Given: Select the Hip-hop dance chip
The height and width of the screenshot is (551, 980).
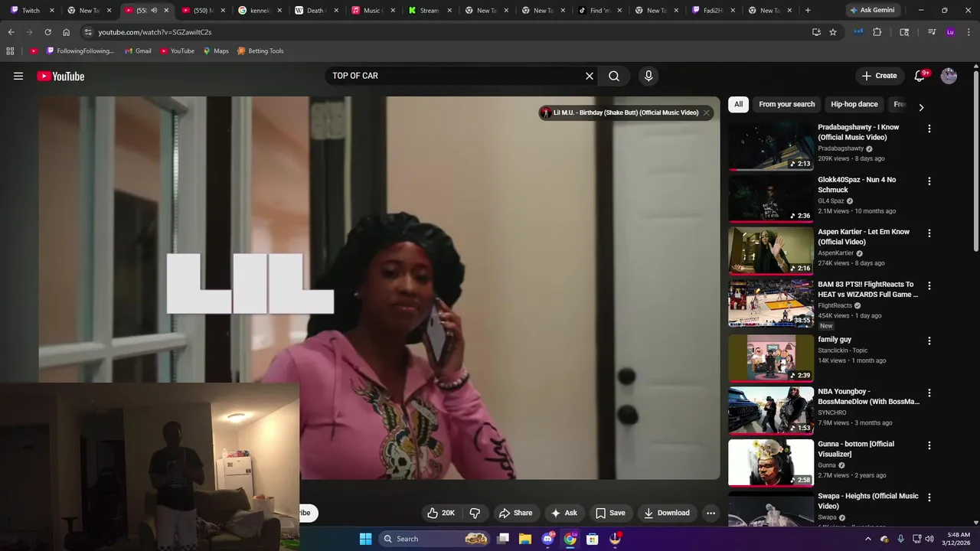Looking at the screenshot, I should [x=854, y=104].
